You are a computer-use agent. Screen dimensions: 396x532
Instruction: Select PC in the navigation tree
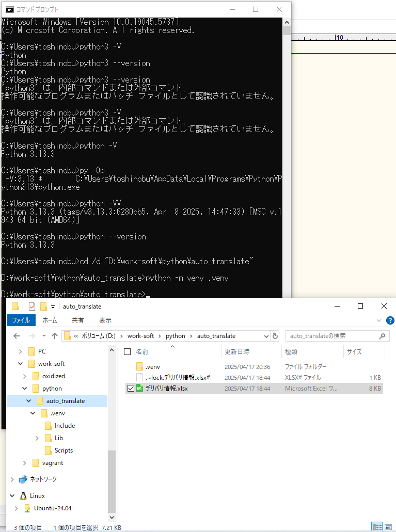coord(42,351)
